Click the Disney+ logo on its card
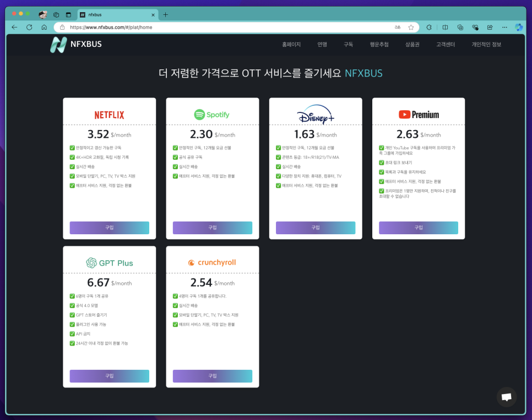Viewport: 532px width, 420px height. click(x=316, y=114)
